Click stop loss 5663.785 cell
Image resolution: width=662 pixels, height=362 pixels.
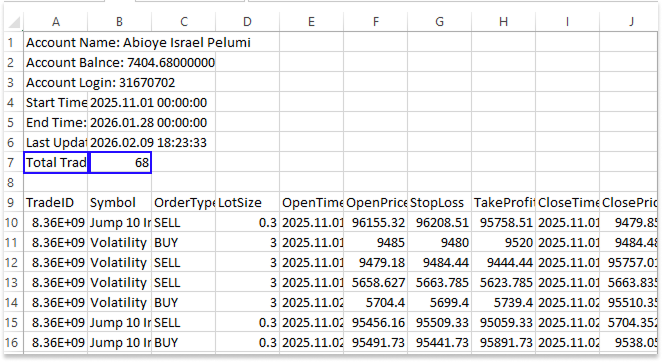[440, 283]
